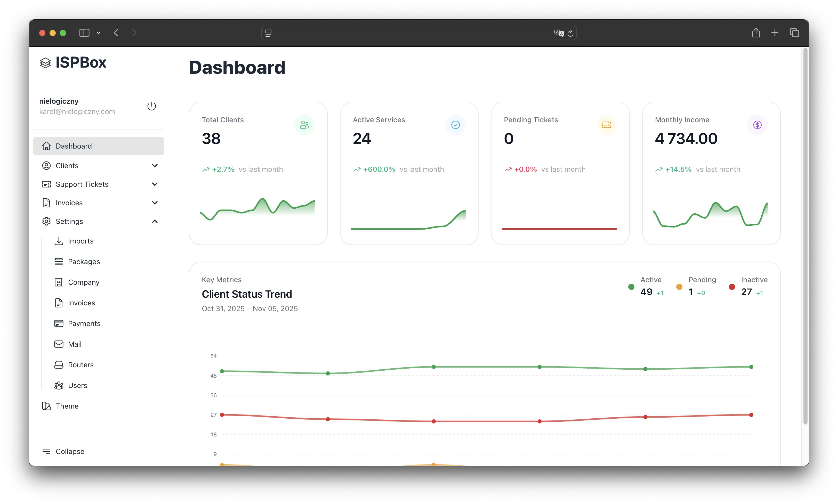
Task: Click the Company building icon
Action: click(x=59, y=282)
